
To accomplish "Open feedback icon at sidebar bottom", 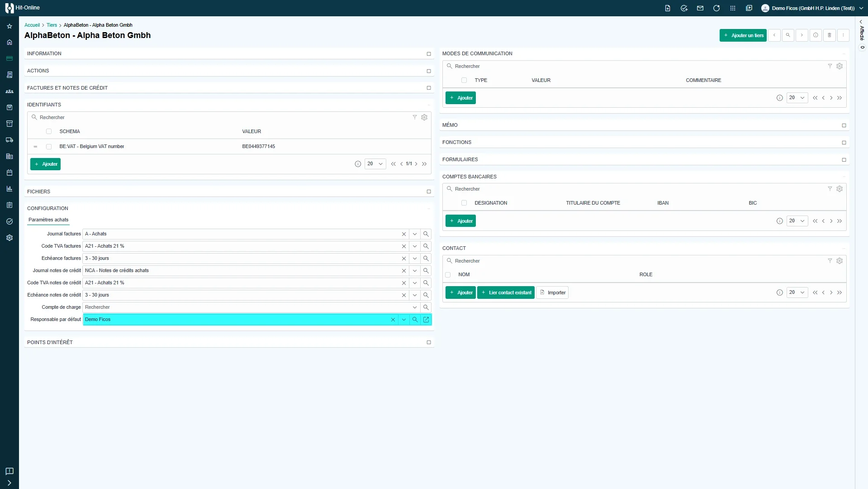I will coord(9,471).
